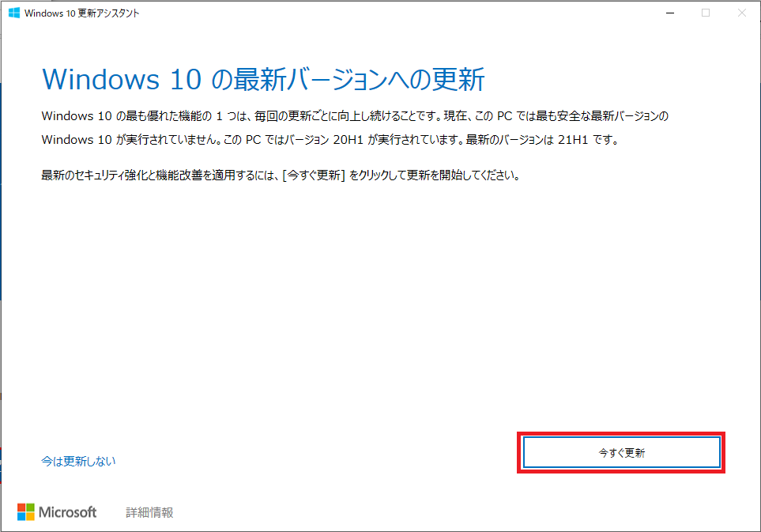Click the 今すぐ更新 button
The image size is (761, 532).
[621, 452]
